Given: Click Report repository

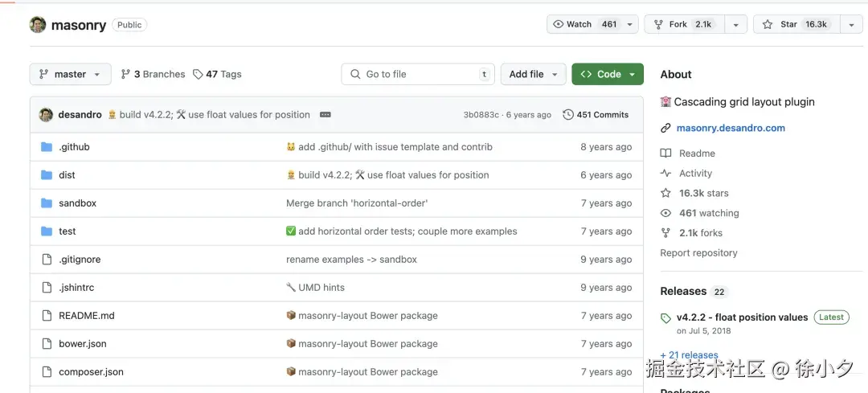Looking at the screenshot, I should point(698,253).
